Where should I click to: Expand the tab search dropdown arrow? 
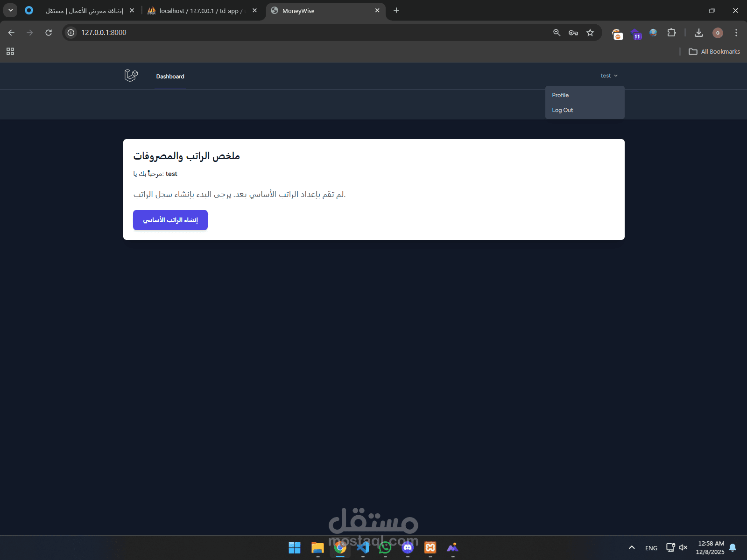[x=10, y=10]
